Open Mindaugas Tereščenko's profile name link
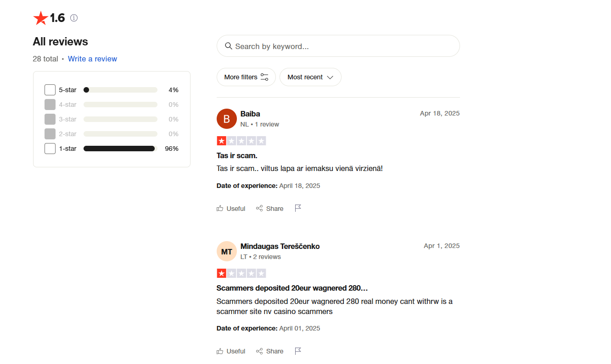Viewport: 611px width, 364px height. click(280, 246)
